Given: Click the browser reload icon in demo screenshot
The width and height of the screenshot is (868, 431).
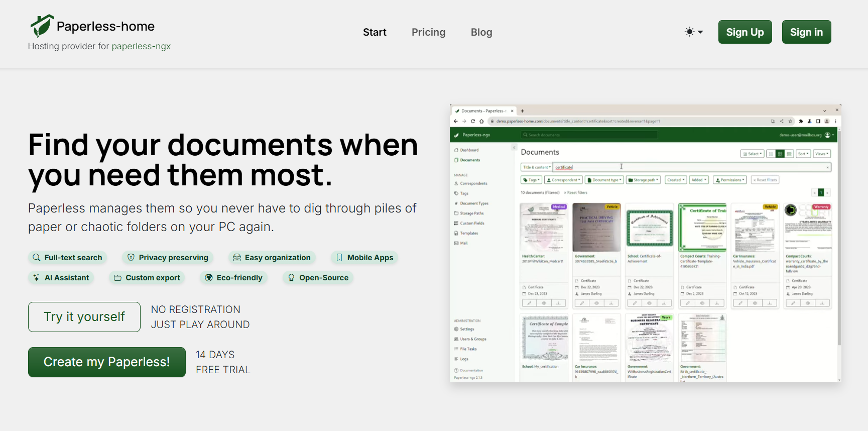Looking at the screenshot, I should pos(473,121).
